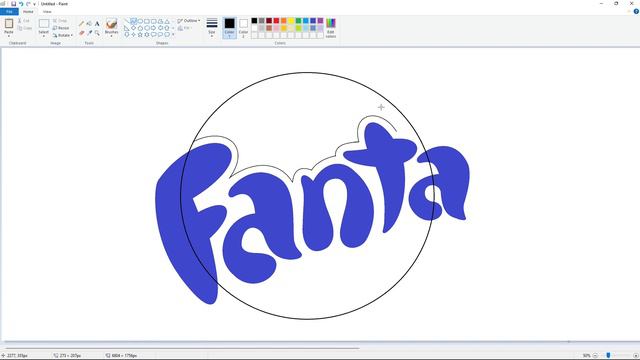The width and height of the screenshot is (640, 360).
Task: Select the Pencil tool
Action: (x=81, y=24)
